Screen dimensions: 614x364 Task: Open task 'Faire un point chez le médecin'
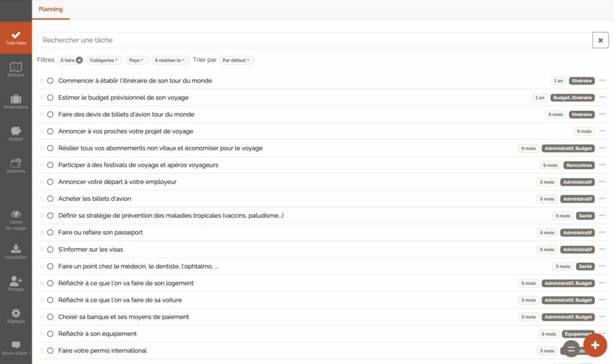pos(139,266)
